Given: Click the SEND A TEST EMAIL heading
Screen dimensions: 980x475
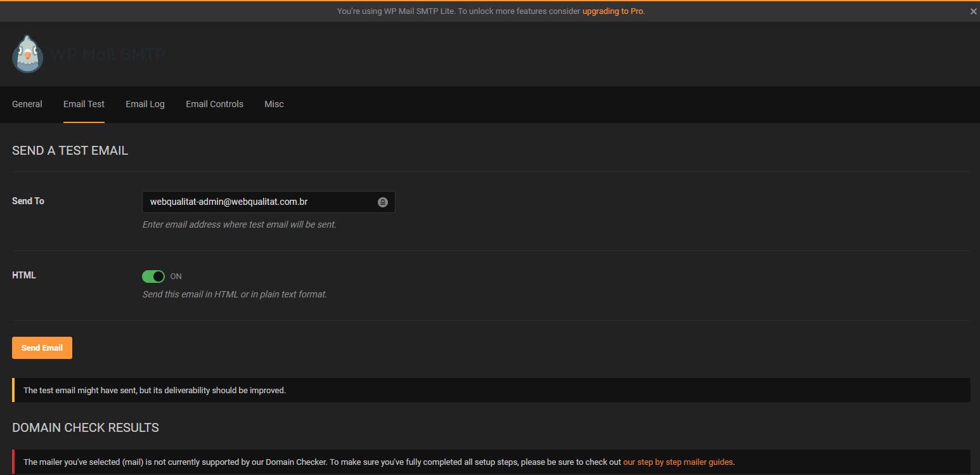Looking at the screenshot, I should tap(70, 151).
